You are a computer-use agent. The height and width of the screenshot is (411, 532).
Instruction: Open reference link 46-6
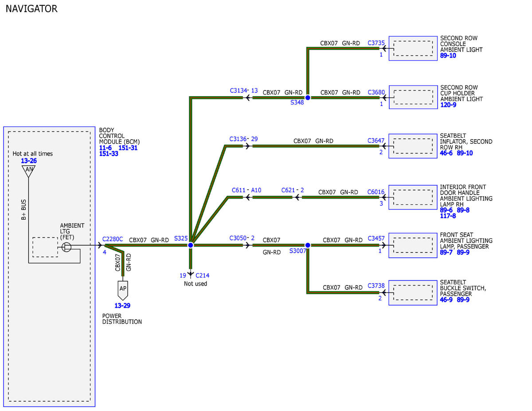click(x=446, y=153)
